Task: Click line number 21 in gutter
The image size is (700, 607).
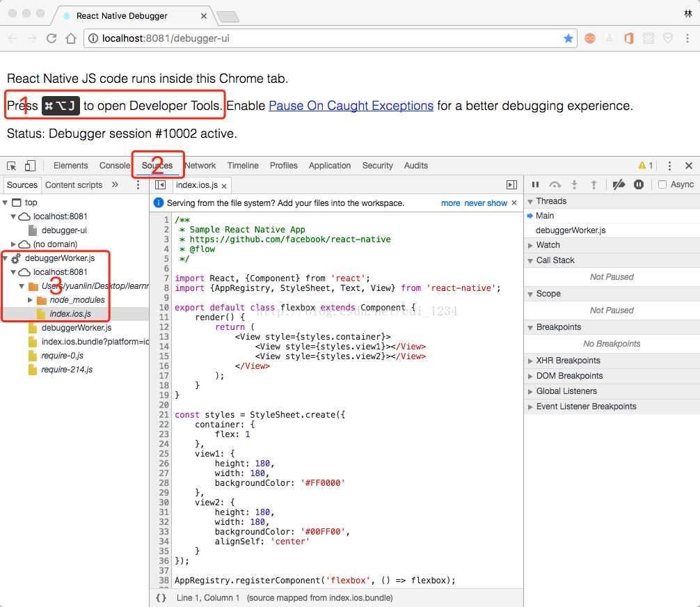Action: (x=164, y=414)
